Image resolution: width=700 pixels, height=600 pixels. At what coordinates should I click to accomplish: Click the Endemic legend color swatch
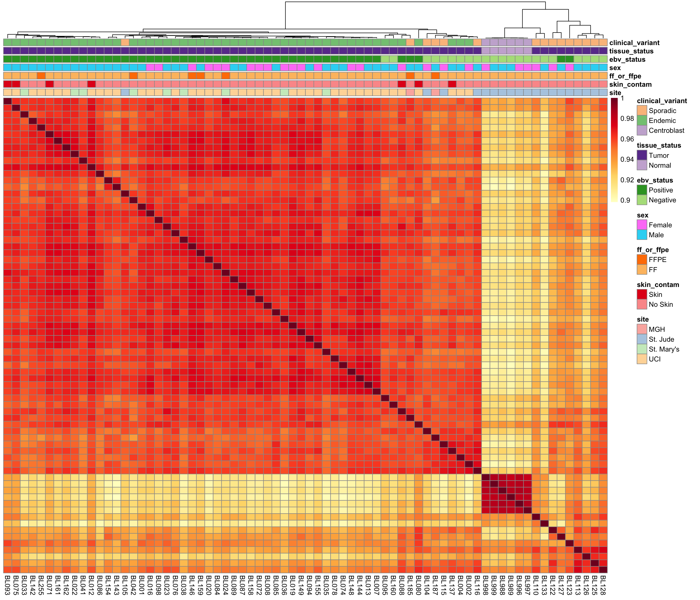pos(642,121)
